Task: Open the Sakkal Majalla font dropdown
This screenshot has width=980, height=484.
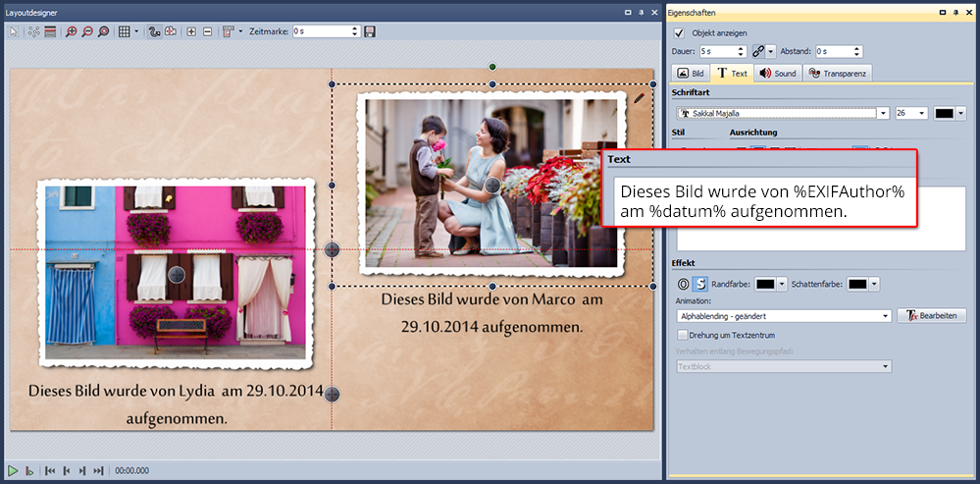Action: [883, 113]
